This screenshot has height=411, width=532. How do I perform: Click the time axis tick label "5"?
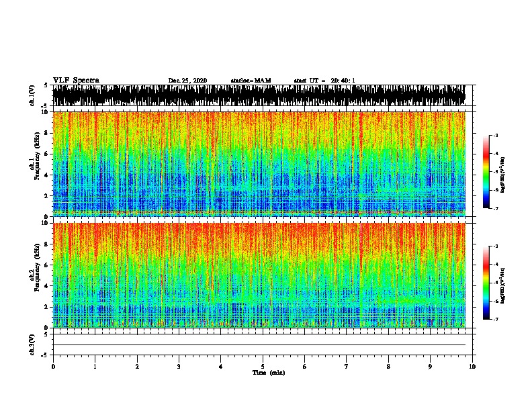(x=263, y=367)
